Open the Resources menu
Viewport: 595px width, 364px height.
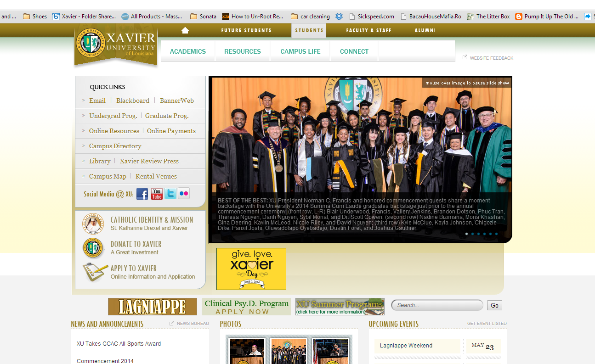coord(243,51)
